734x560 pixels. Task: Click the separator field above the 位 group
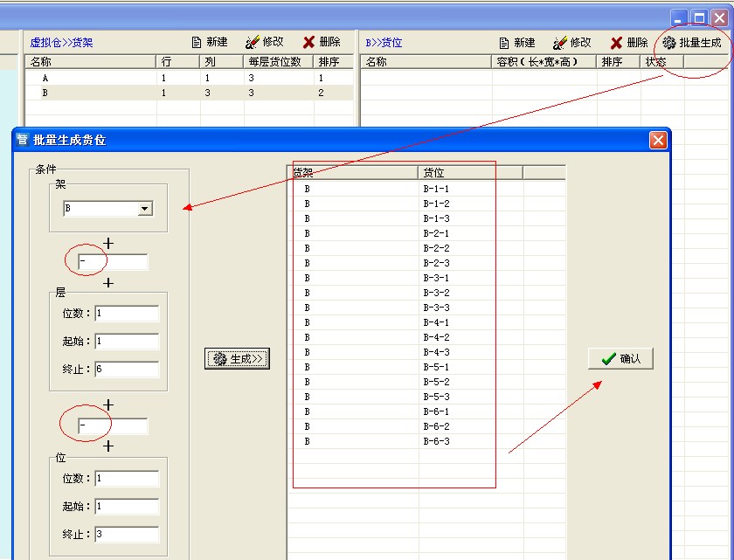click(x=113, y=426)
